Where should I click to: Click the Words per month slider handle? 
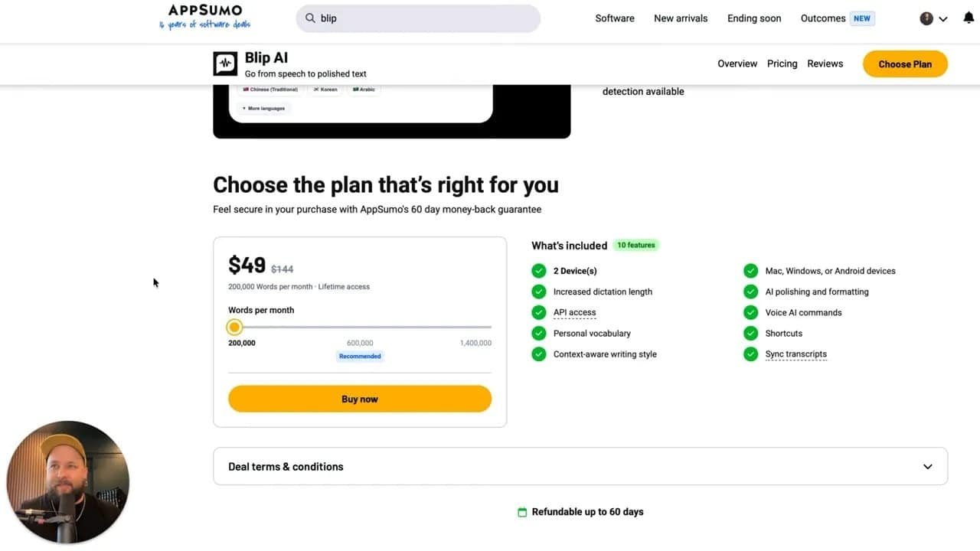pos(235,328)
